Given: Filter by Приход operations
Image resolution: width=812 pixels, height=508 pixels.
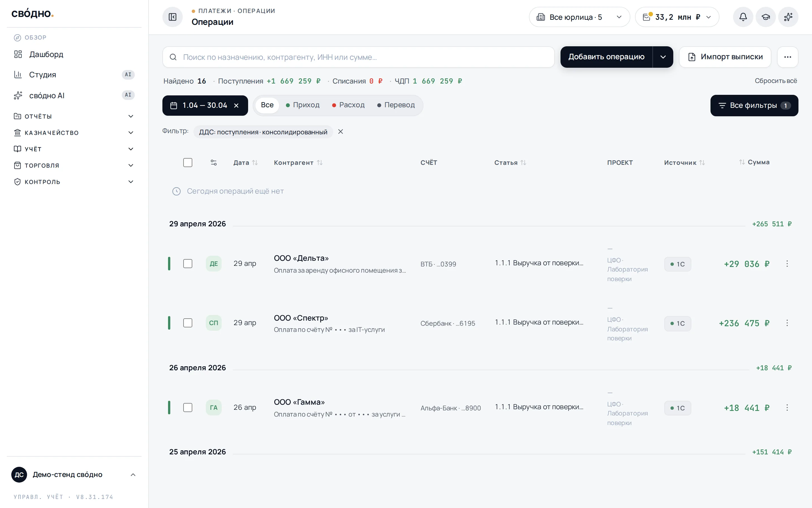Looking at the screenshot, I should pyautogui.click(x=303, y=105).
